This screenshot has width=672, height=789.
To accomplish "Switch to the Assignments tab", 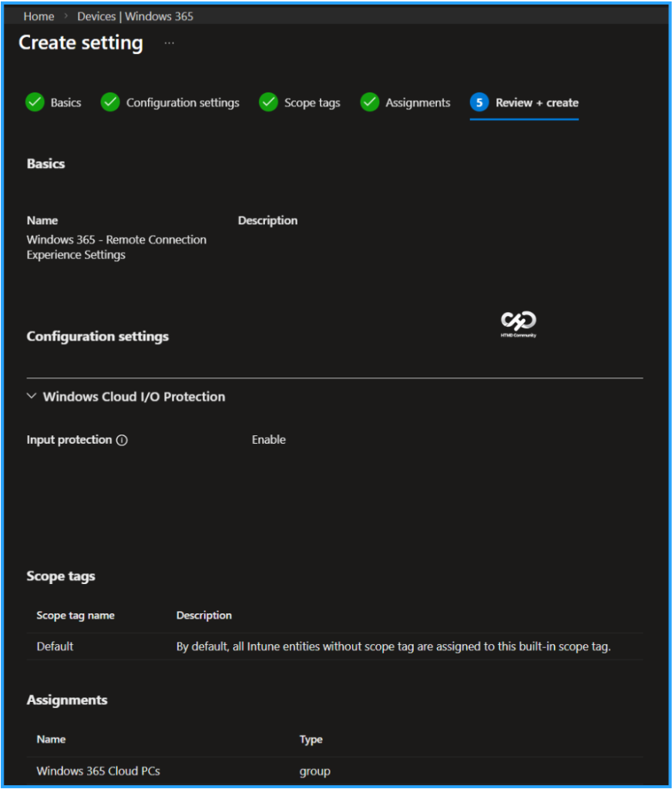I will click(420, 102).
